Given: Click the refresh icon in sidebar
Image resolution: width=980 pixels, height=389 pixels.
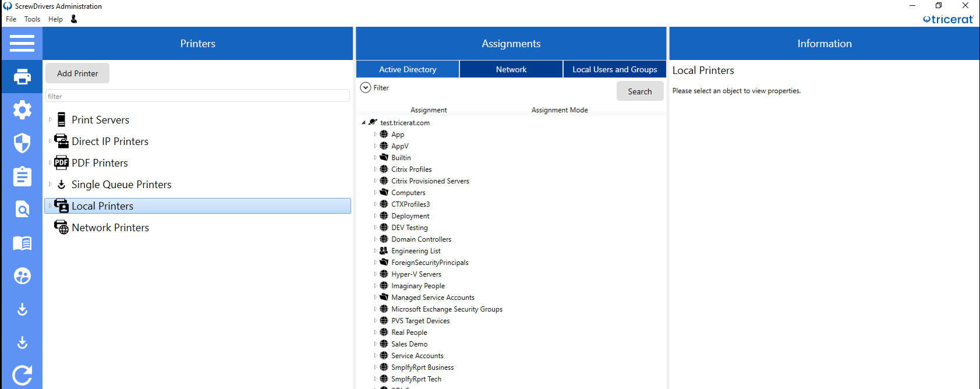Looking at the screenshot, I should tap(22, 376).
